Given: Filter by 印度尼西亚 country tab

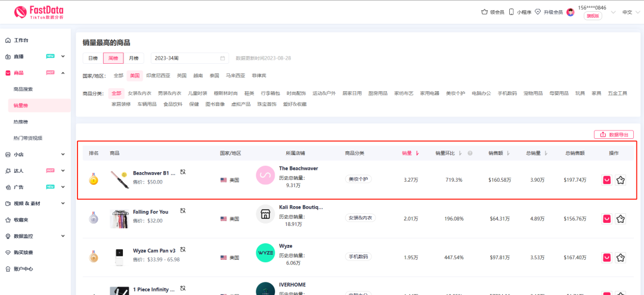Looking at the screenshot, I should [158, 76].
